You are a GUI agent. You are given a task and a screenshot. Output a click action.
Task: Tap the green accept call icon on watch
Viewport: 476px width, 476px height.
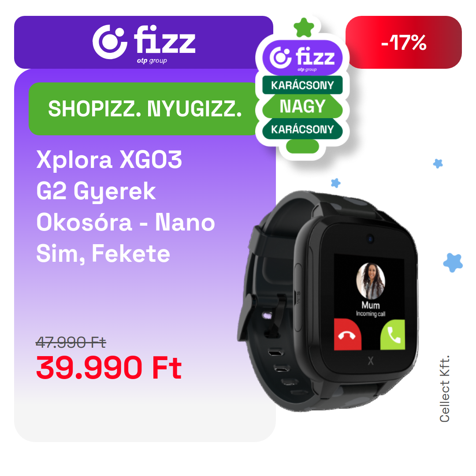(393, 335)
